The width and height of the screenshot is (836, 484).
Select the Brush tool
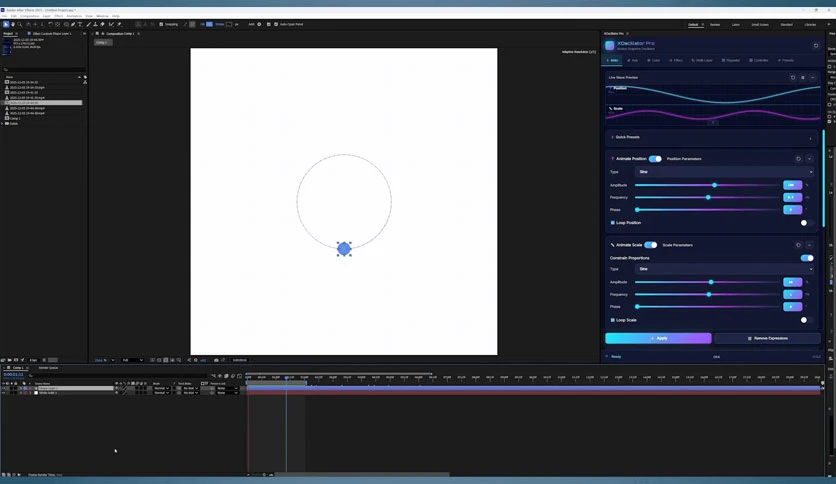click(89, 24)
